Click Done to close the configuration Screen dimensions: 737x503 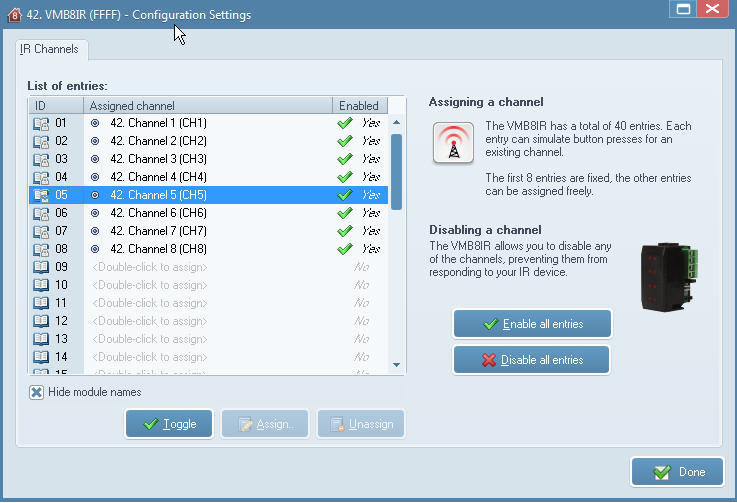point(677,472)
